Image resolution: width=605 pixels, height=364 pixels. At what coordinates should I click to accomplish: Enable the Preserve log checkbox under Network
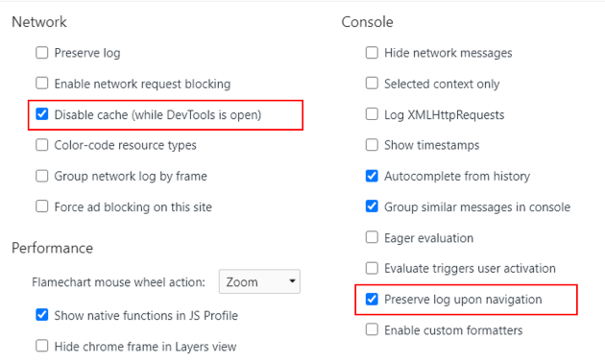click(x=42, y=53)
